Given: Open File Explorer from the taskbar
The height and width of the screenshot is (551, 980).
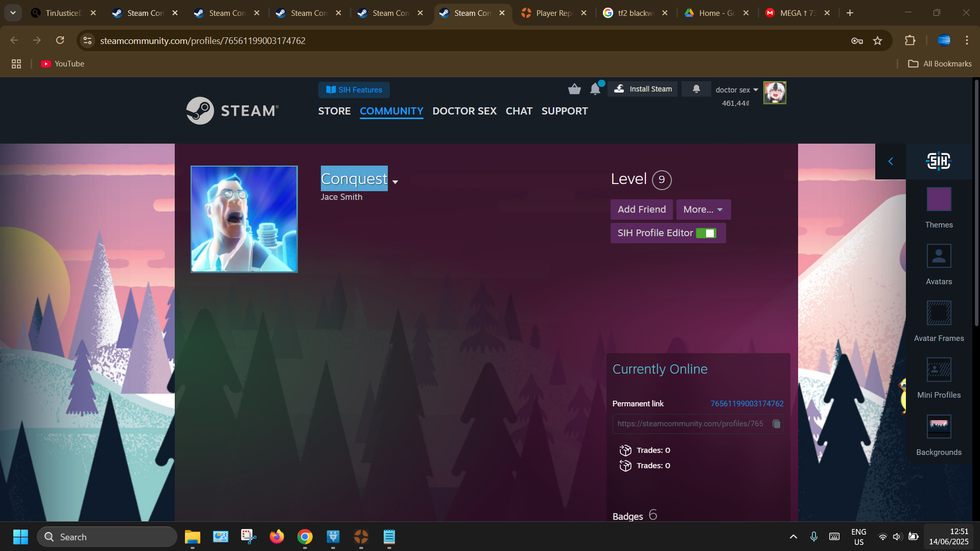Looking at the screenshot, I should click(193, 537).
